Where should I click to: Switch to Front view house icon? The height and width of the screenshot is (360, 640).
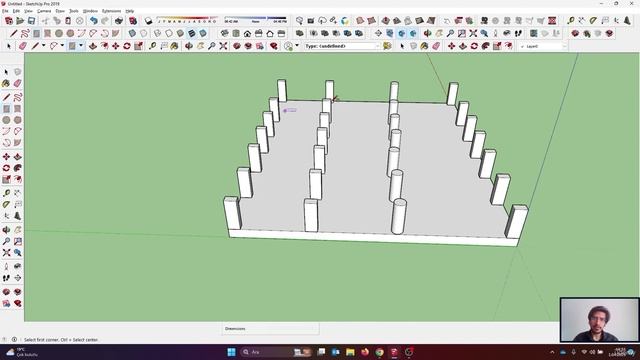coord(247,33)
